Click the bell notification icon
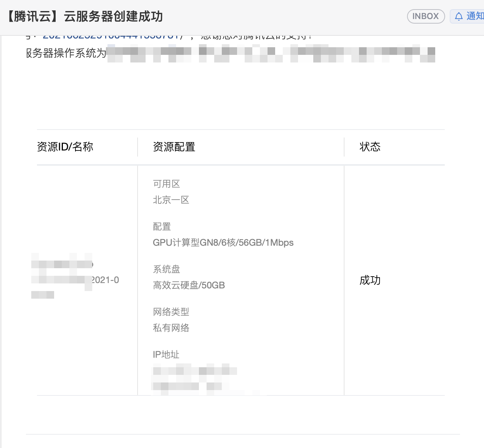Screen dimensions: 484x448 [x=459, y=16]
